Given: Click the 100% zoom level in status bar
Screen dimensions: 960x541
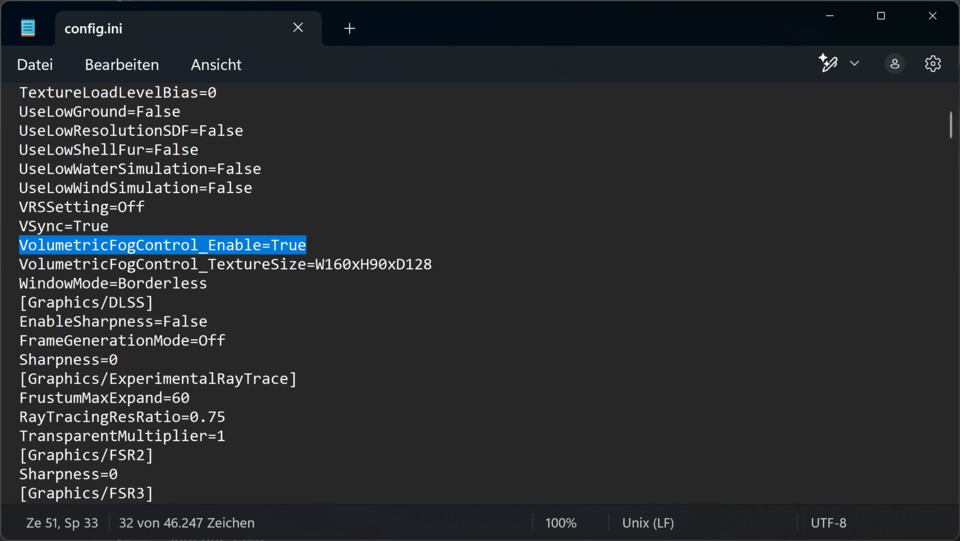Looking at the screenshot, I should (x=561, y=523).
